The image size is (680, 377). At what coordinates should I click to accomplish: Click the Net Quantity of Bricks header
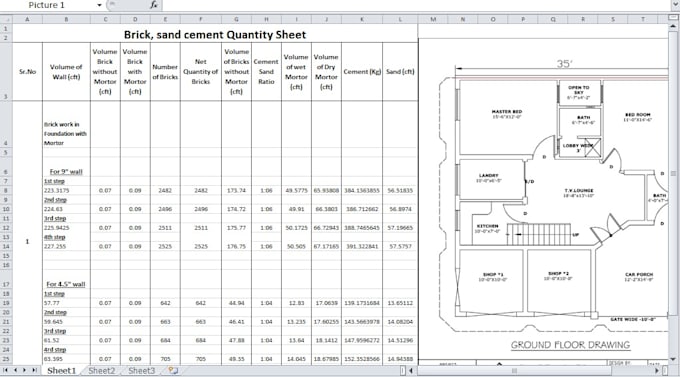[x=201, y=72]
